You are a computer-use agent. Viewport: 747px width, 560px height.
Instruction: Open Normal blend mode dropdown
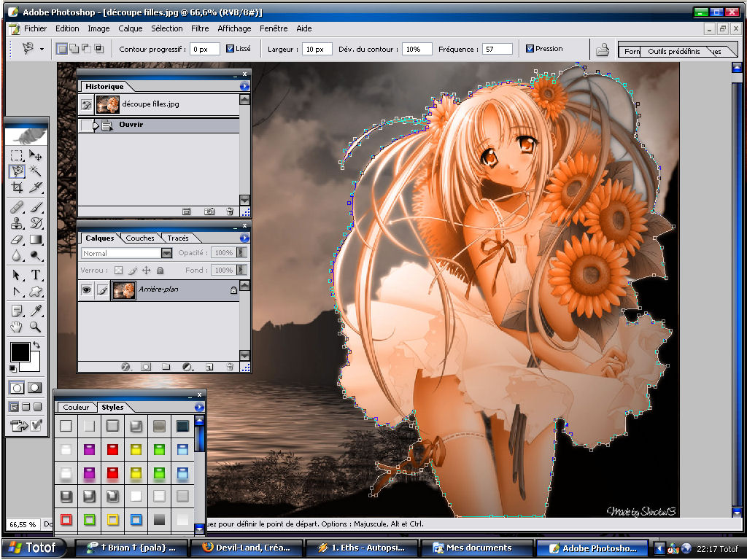(166, 253)
